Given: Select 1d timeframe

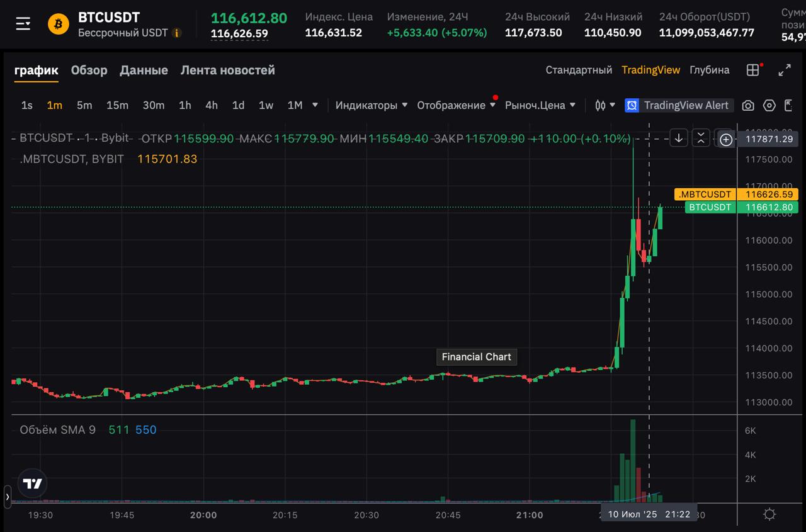Looking at the screenshot, I should coord(238,105).
